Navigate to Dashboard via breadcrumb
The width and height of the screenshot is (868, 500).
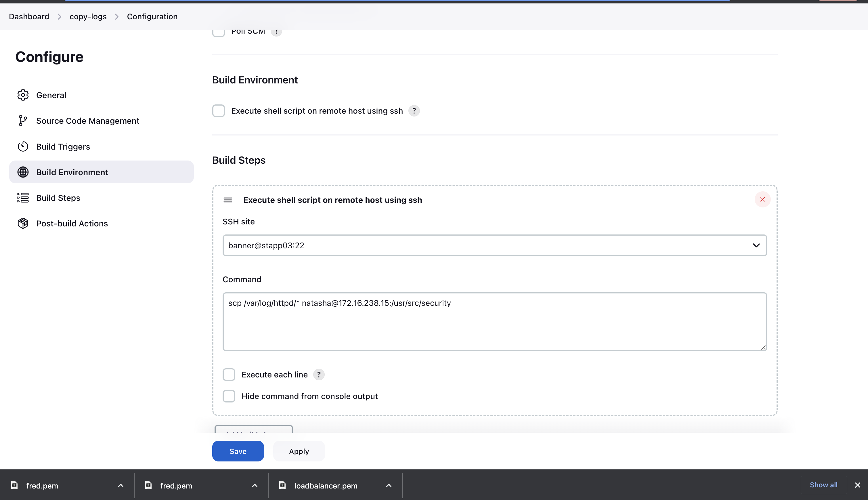click(28, 16)
